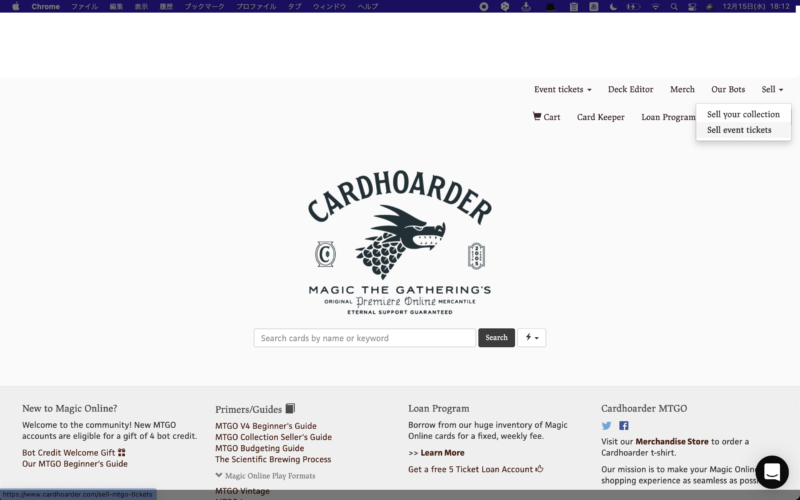Select Sell your collection

(x=743, y=114)
